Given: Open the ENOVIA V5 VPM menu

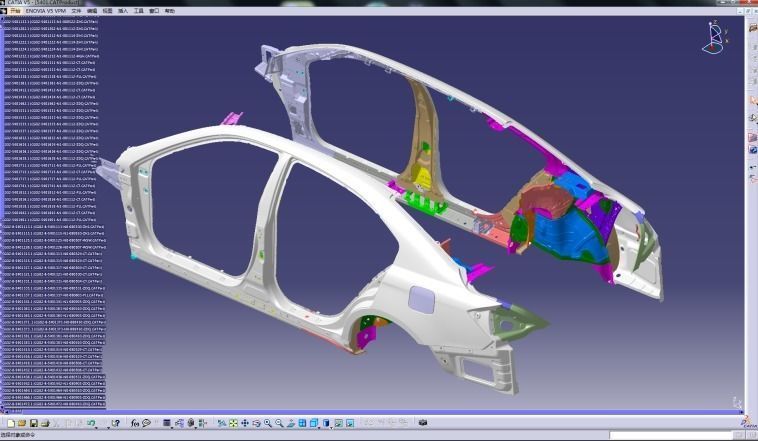Looking at the screenshot, I should pyautogui.click(x=46, y=11).
